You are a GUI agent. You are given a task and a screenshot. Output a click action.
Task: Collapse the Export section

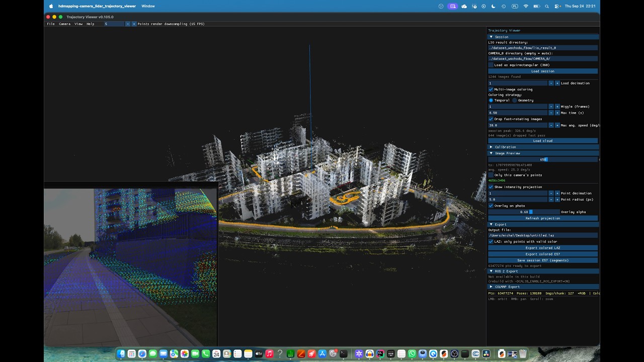(543, 224)
